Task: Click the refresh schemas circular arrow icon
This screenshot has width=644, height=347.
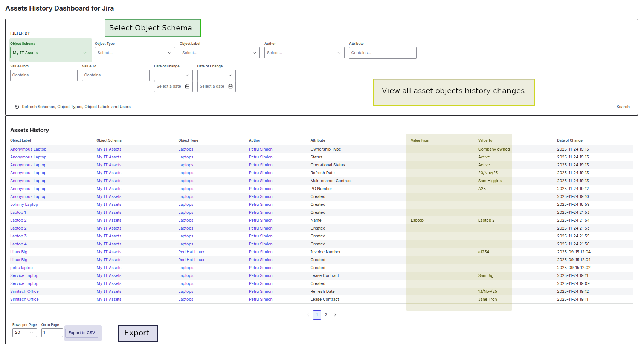Action: click(17, 107)
